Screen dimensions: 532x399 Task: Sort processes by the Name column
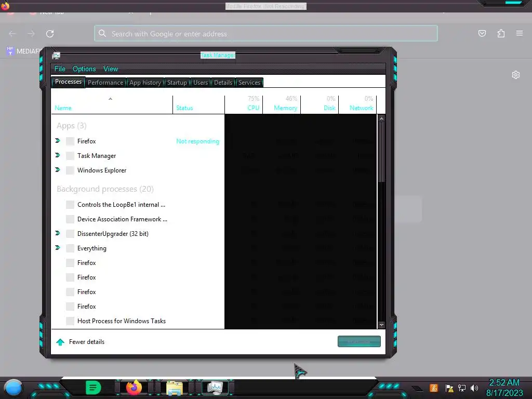click(x=112, y=104)
